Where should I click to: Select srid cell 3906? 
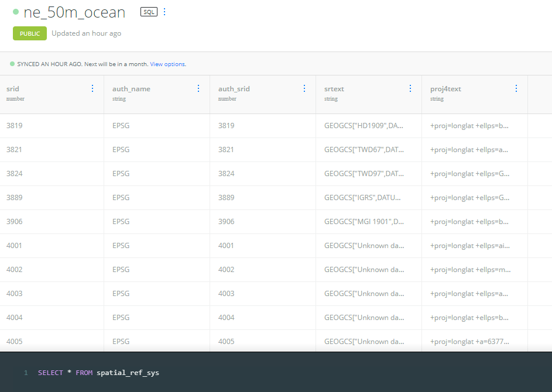click(x=52, y=221)
